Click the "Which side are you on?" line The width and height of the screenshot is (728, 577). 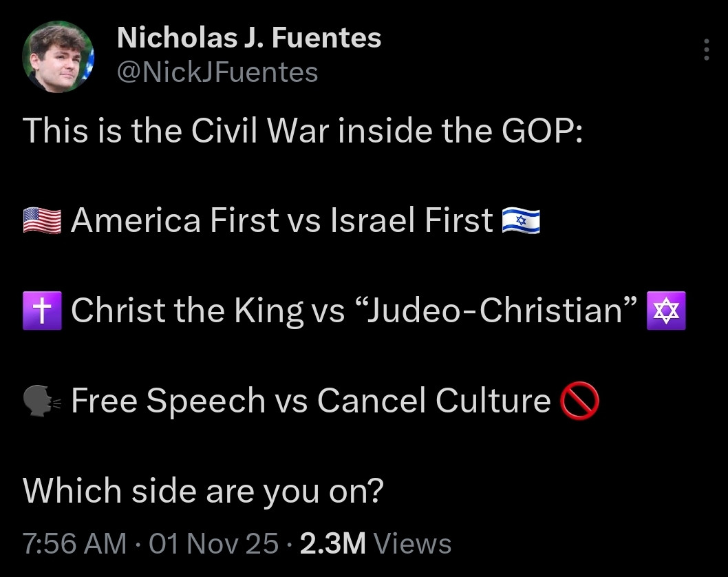point(202,491)
